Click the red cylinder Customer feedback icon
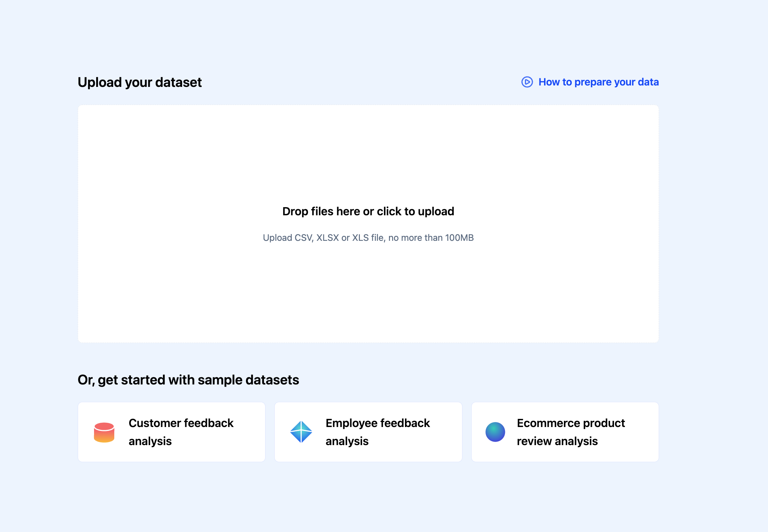The width and height of the screenshot is (768, 532). pyautogui.click(x=104, y=432)
